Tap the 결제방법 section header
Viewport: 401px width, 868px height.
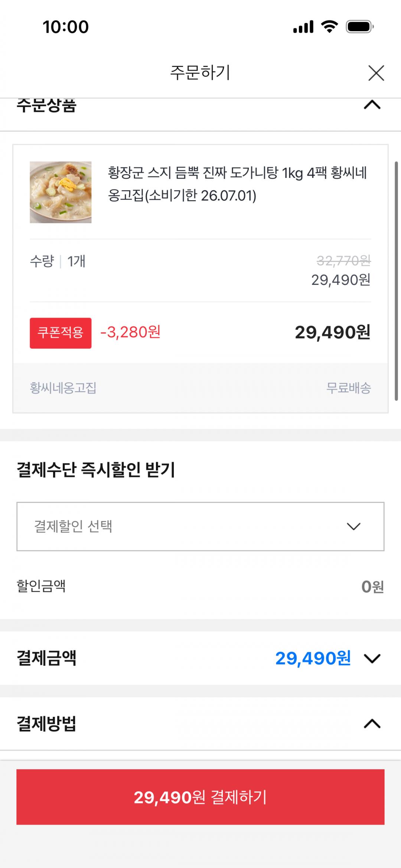46,724
